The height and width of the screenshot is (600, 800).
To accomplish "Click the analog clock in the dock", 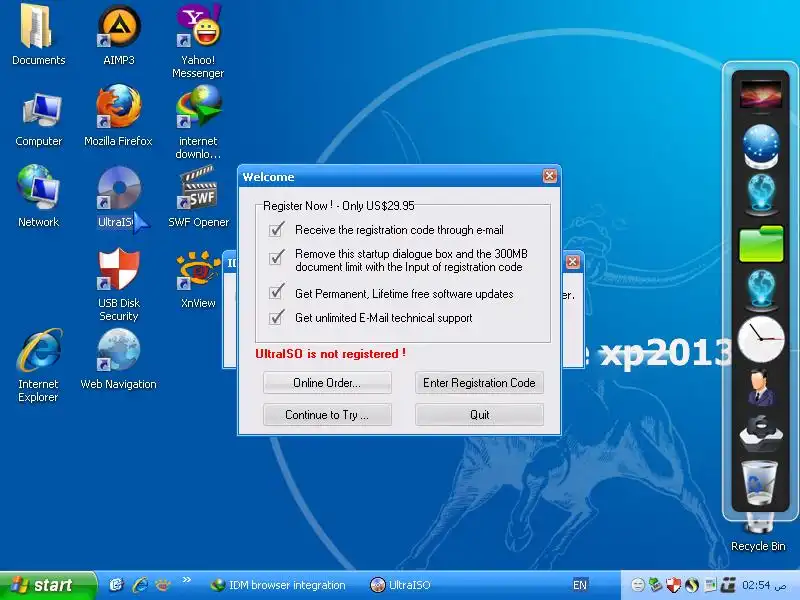I will (761, 339).
